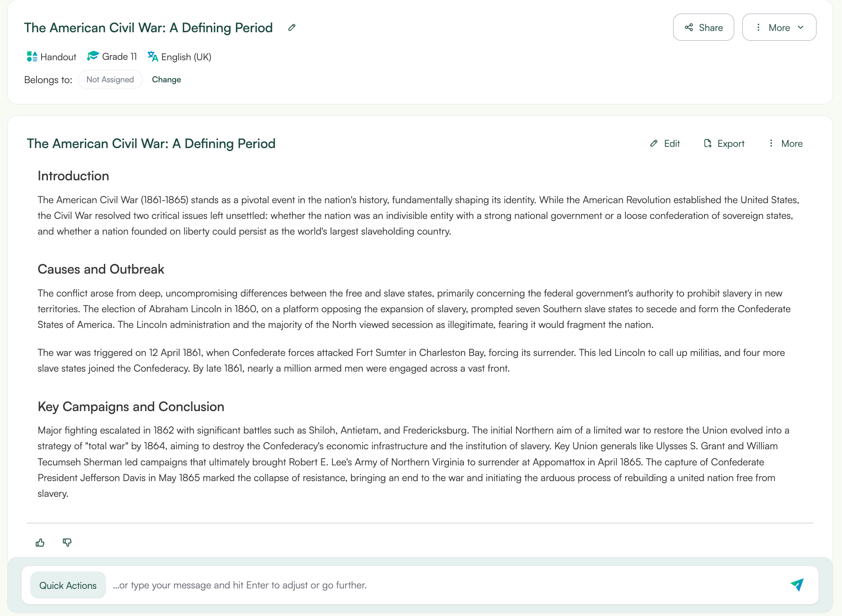Click the Share button
The width and height of the screenshot is (842, 616).
pos(703,27)
